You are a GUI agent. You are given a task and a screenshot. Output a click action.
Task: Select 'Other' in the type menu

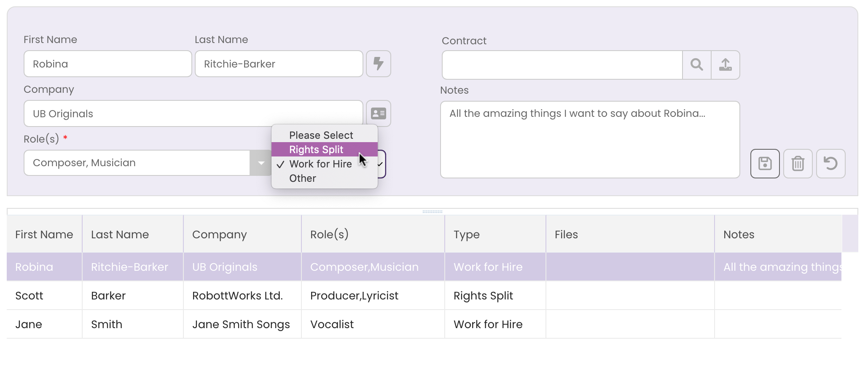pyautogui.click(x=325, y=178)
